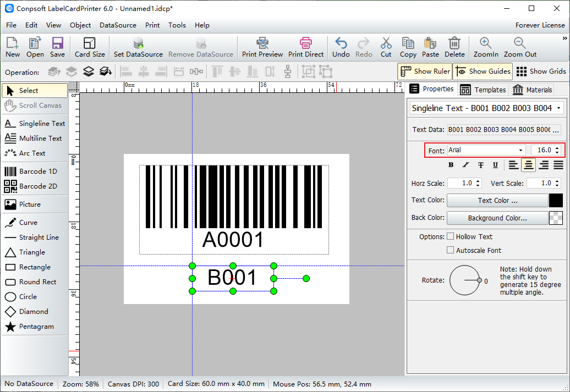The image size is (570, 392).
Task: Open the Card Size settings
Action: [90, 47]
